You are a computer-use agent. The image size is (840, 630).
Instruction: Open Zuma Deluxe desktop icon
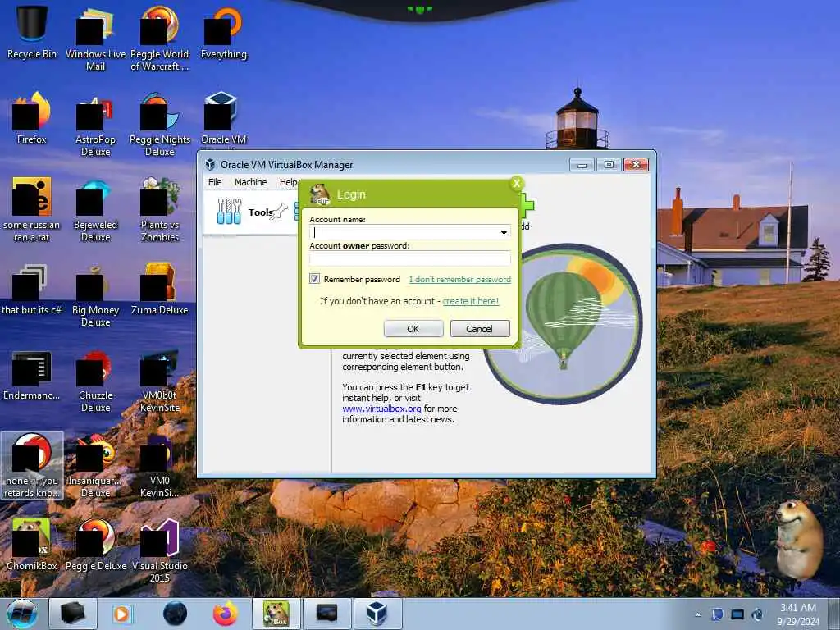[159, 289]
